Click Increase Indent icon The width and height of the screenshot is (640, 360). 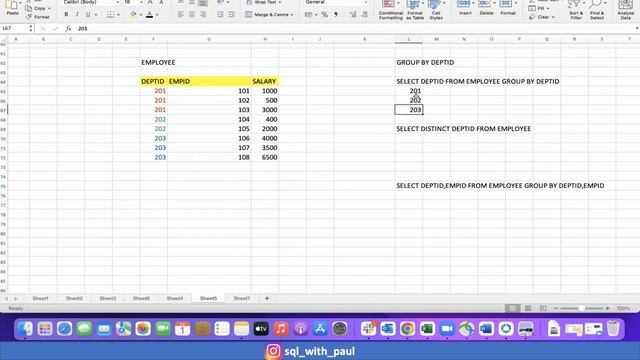pyautogui.click(x=231, y=15)
